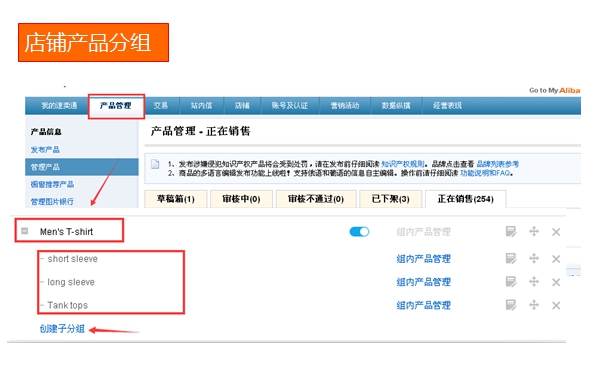Switch to the 店铺 tab
This screenshot has height=366, width=599.
pyautogui.click(x=242, y=106)
